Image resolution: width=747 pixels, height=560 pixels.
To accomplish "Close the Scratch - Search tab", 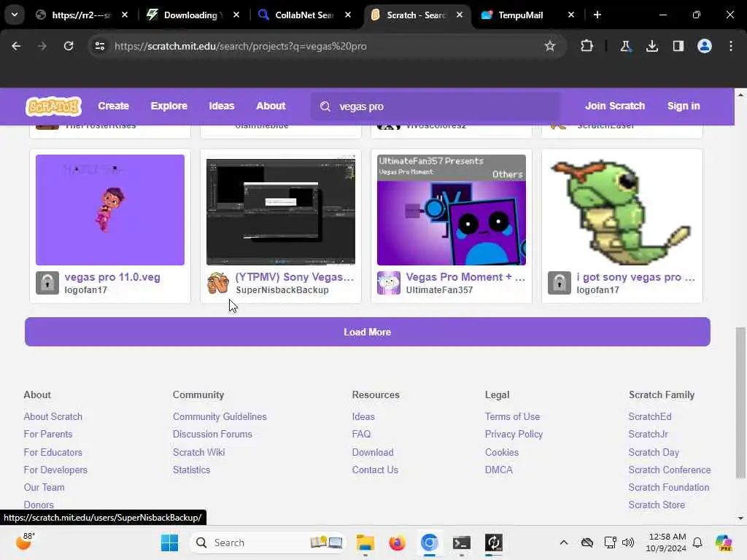I will [460, 15].
